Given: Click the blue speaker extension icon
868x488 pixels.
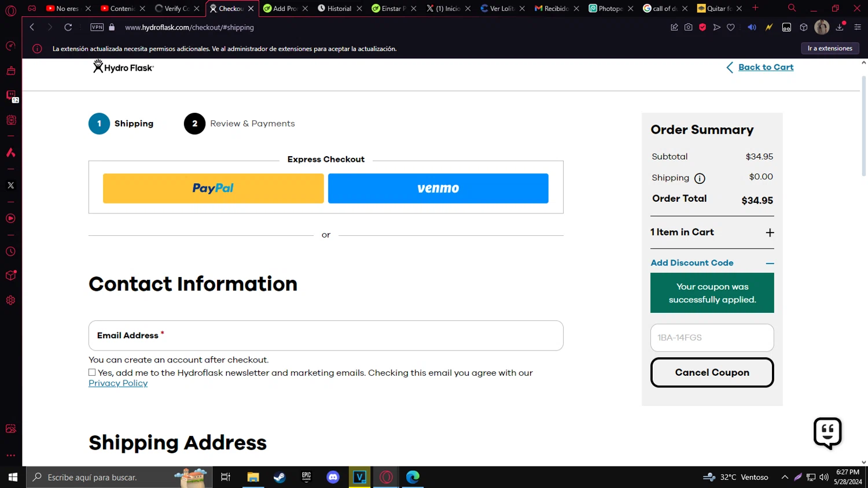Looking at the screenshot, I should point(752,27).
